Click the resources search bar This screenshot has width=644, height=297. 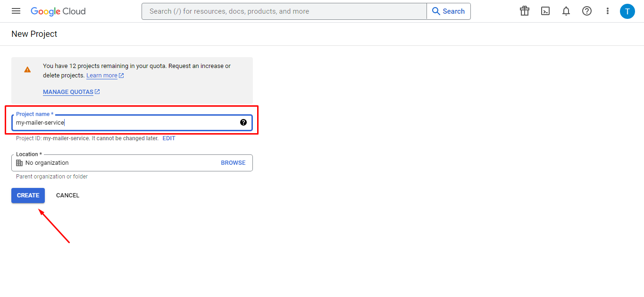point(283,11)
